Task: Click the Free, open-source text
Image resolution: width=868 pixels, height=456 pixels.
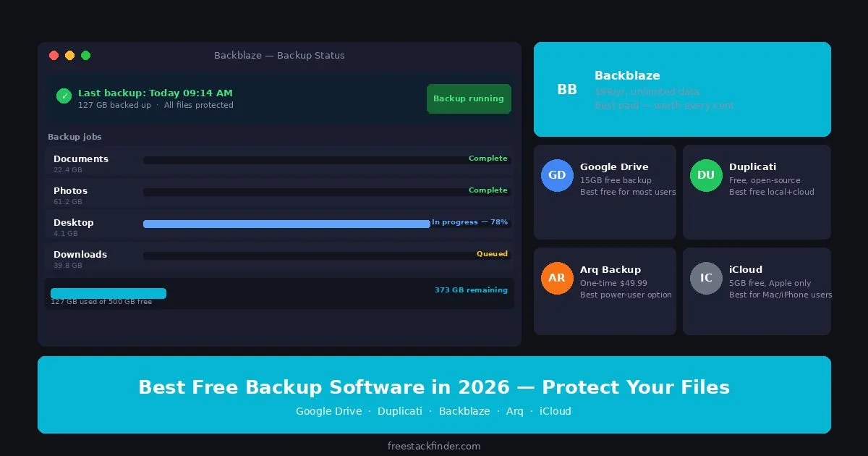Action: 765,180
